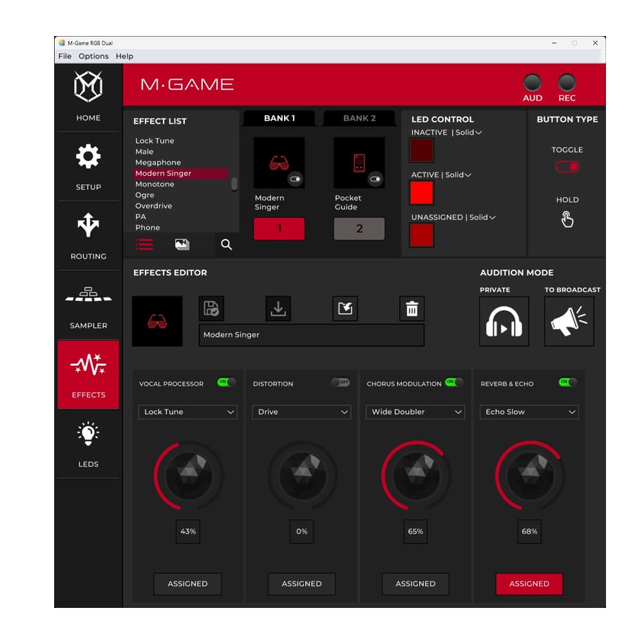This screenshot has height=644, width=644.
Task: Open the SETUP gear section
Action: [x=88, y=167]
